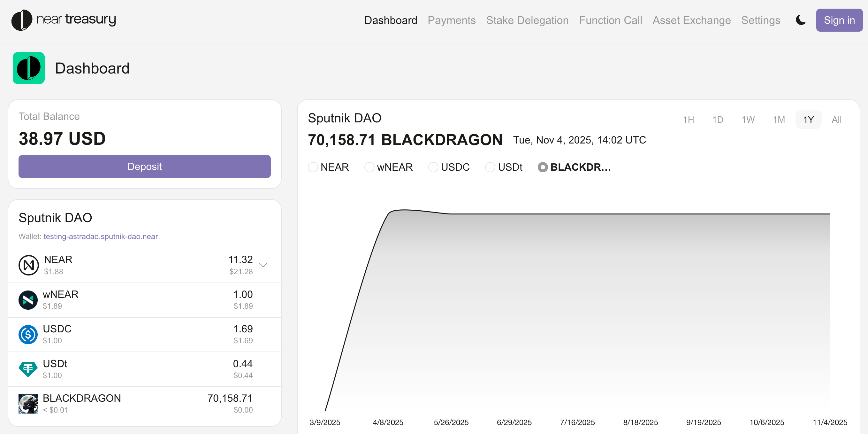Expand the NEAR balance chevron
The image size is (868, 434).
click(263, 265)
